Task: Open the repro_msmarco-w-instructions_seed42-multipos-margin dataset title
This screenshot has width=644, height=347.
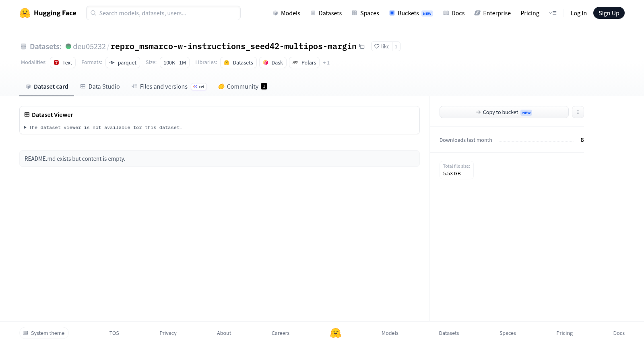Action: 233,46
